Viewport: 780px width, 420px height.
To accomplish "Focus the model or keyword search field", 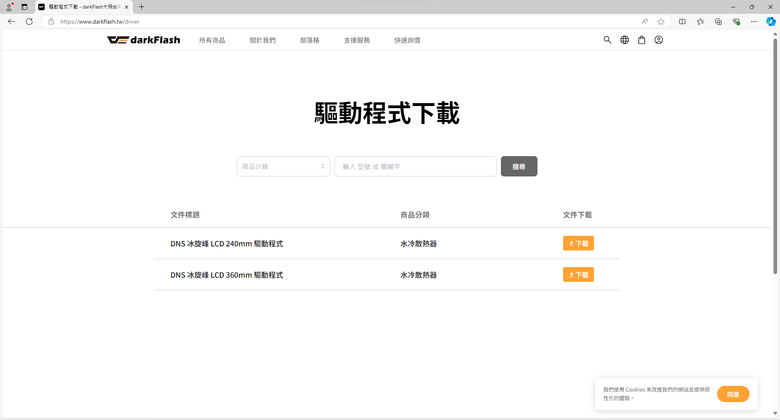I will coord(415,166).
